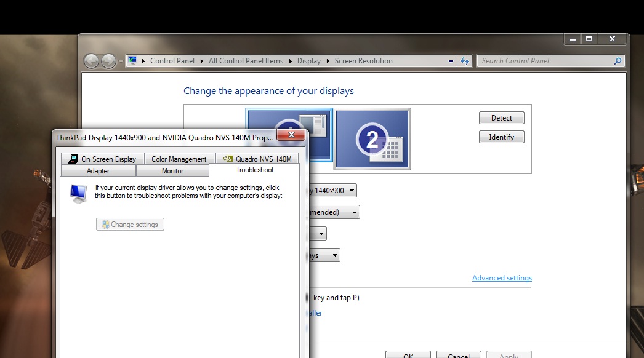The image size is (644, 358).
Task: Open Advanced settings link
Action: (x=502, y=278)
